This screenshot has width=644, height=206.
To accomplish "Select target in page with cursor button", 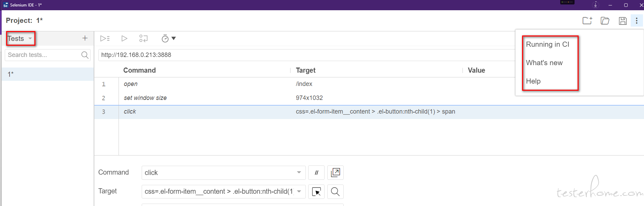I will pos(316,192).
